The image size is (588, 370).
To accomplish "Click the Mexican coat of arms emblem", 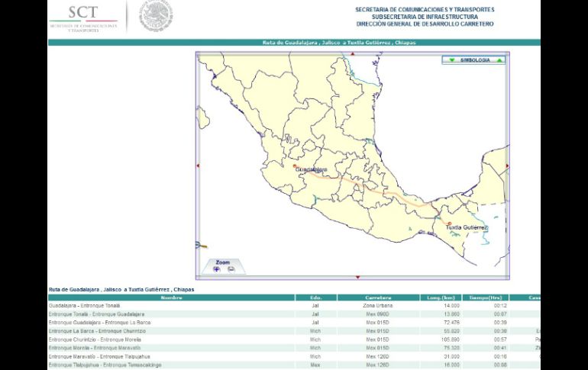I will coord(156,17).
